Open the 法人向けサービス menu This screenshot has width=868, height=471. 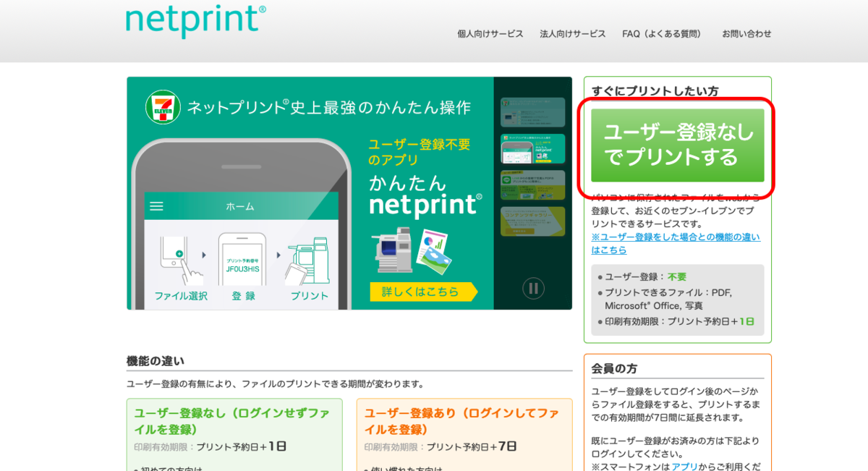(572, 33)
